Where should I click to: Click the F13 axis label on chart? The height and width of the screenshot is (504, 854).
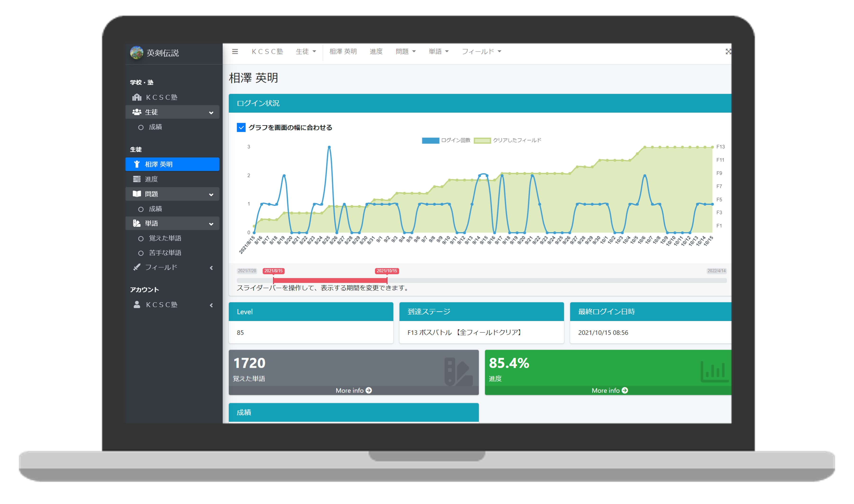[x=720, y=147]
